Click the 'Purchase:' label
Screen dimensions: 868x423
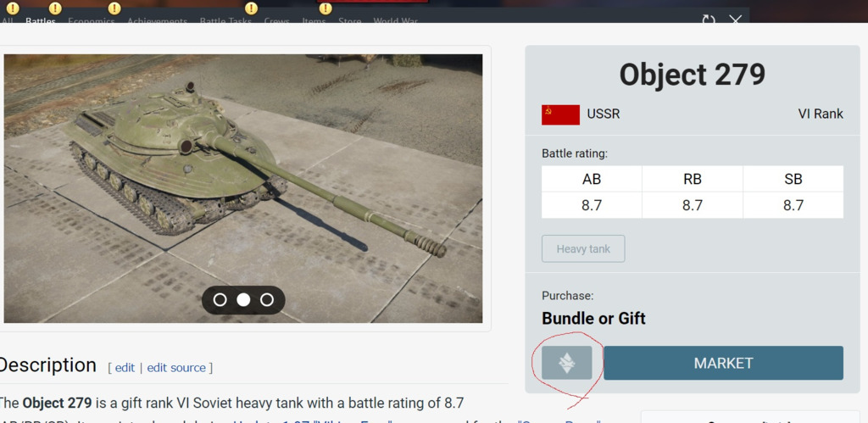[x=567, y=296]
